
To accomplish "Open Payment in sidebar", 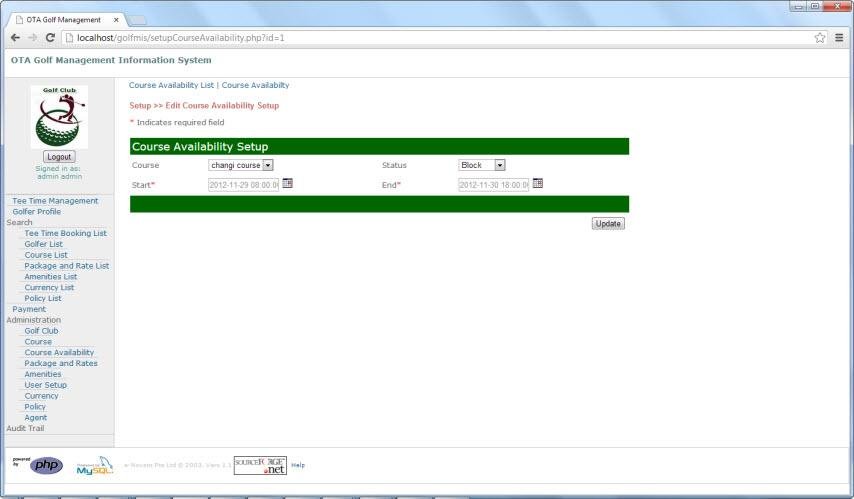I will pos(29,309).
